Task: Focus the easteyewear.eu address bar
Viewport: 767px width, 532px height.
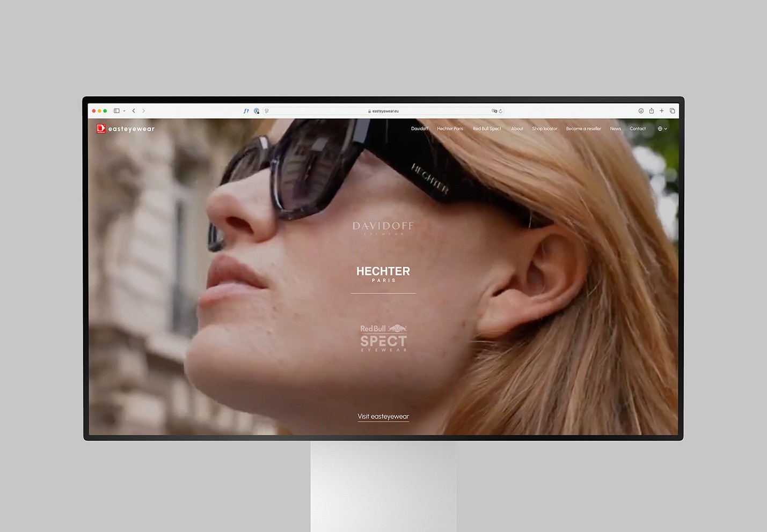Action: coord(383,111)
